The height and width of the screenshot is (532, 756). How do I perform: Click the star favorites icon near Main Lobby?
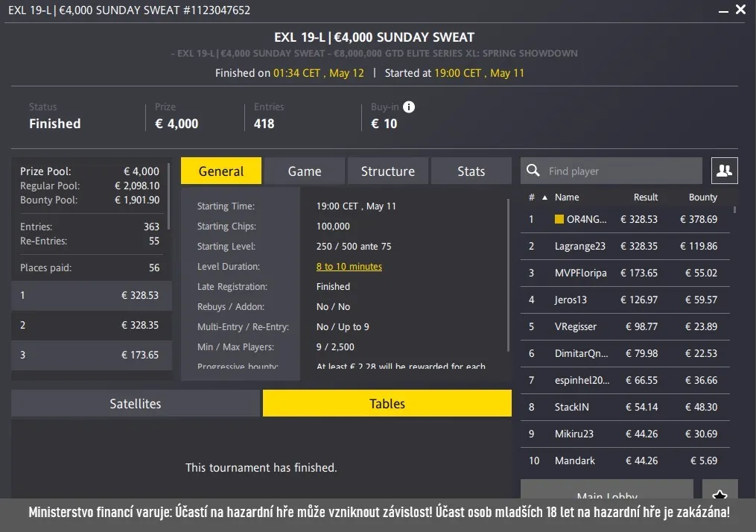pyautogui.click(x=720, y=494)
